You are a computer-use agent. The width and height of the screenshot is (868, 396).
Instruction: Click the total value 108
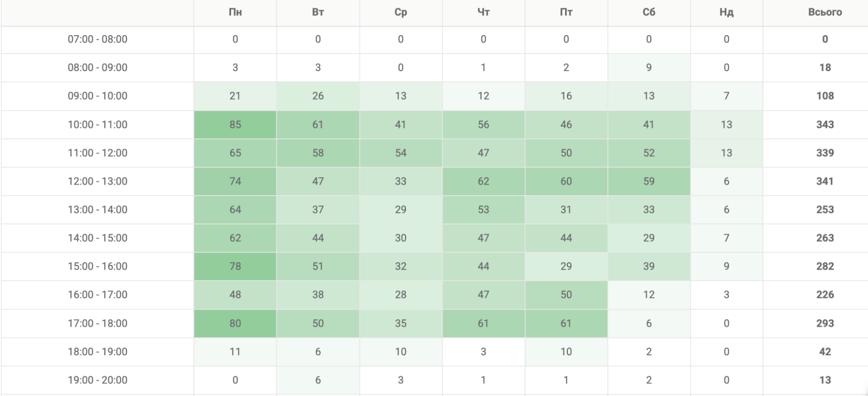pos(825,96)
